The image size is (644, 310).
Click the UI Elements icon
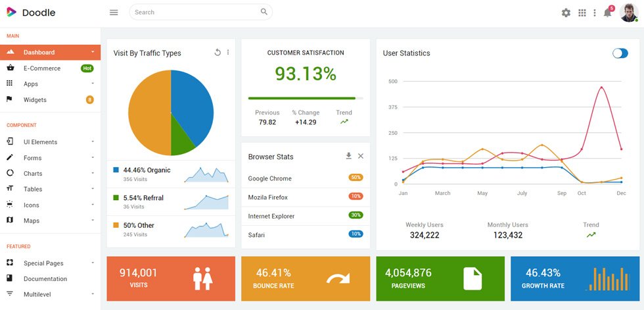(x=10, y=142)
